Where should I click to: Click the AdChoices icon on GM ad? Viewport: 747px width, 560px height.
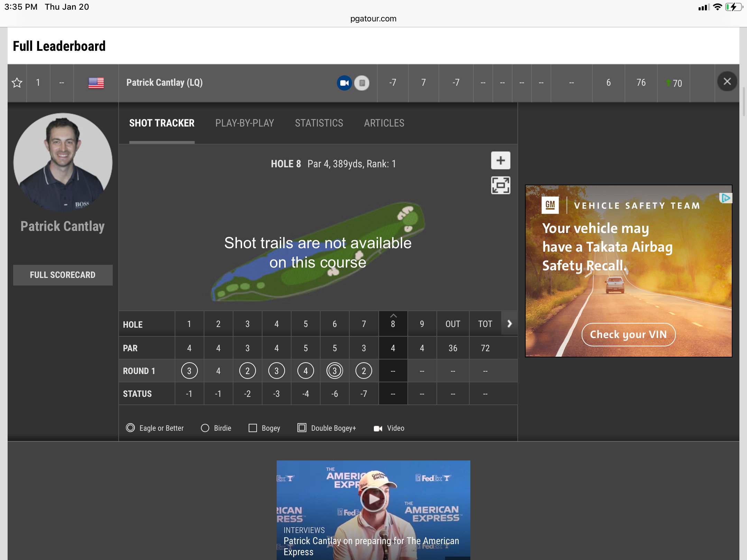coord(726,198)
